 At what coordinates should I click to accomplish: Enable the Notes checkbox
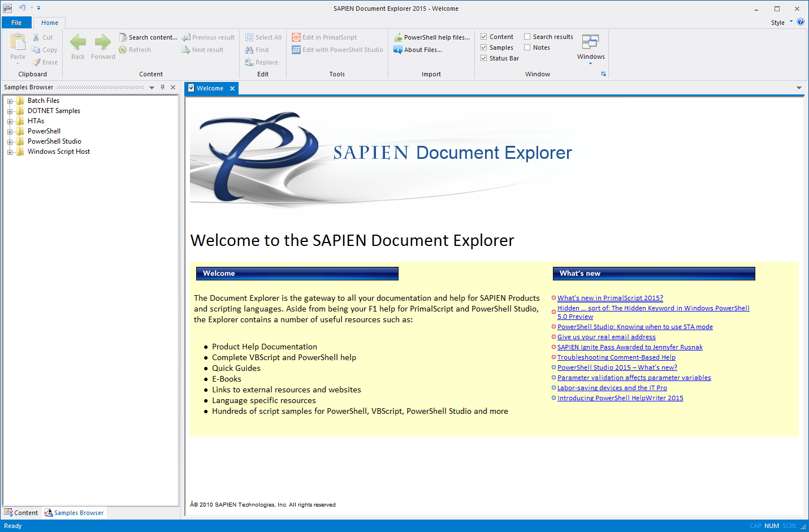527,47
